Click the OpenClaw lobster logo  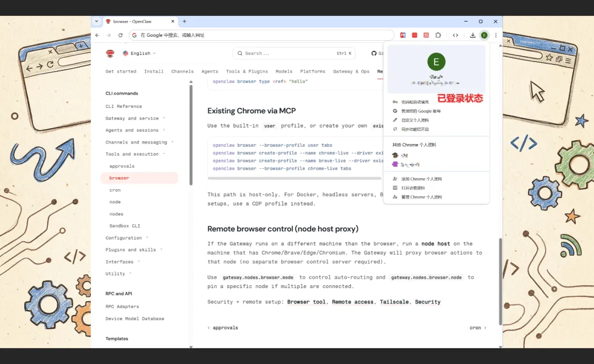click(x=110, y=53)
